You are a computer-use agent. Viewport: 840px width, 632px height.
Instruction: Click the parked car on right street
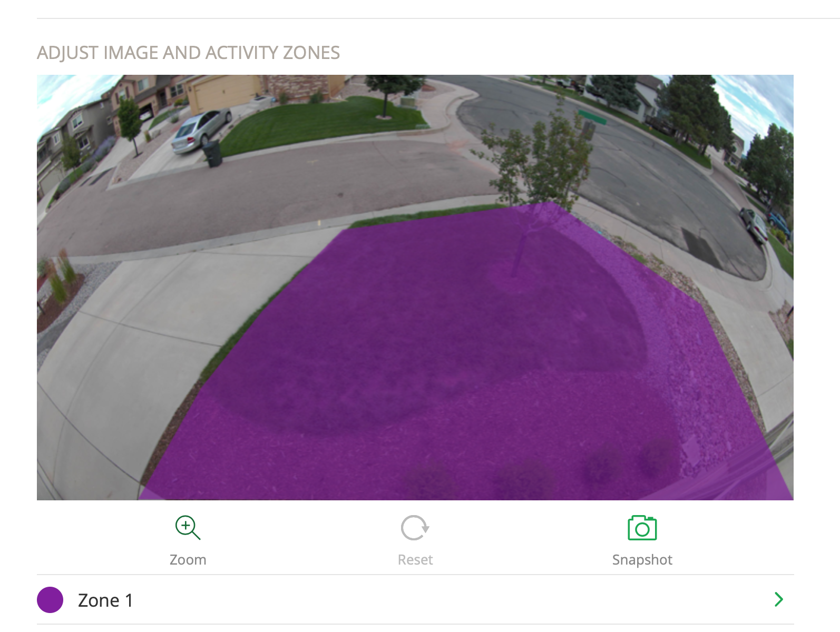(754, 224)
